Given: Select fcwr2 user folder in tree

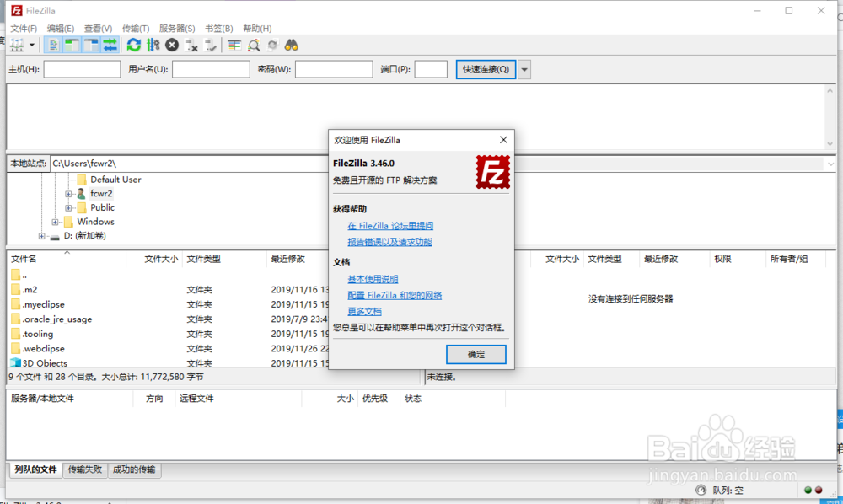Looking at the screenshot, I should pos(101,194).
